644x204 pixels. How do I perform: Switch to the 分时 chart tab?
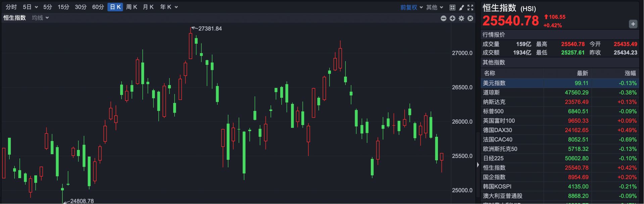[x=11, y=7]
